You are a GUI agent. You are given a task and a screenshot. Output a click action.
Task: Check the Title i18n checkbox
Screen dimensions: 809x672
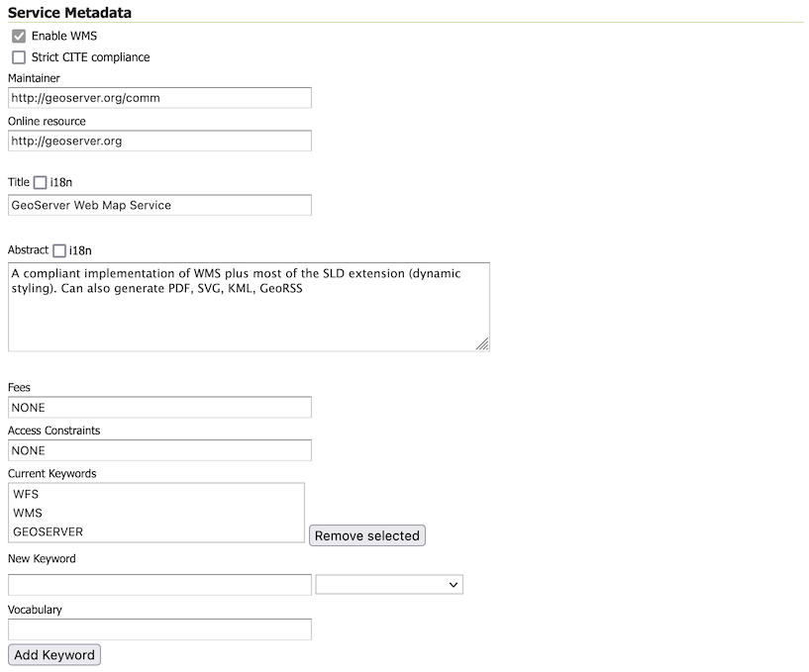(40, 182)
